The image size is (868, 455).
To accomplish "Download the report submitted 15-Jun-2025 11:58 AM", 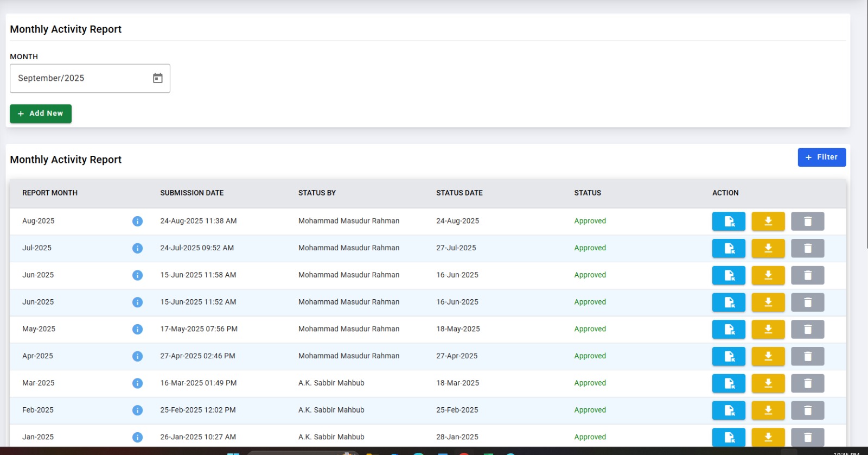I will point(768,275).
